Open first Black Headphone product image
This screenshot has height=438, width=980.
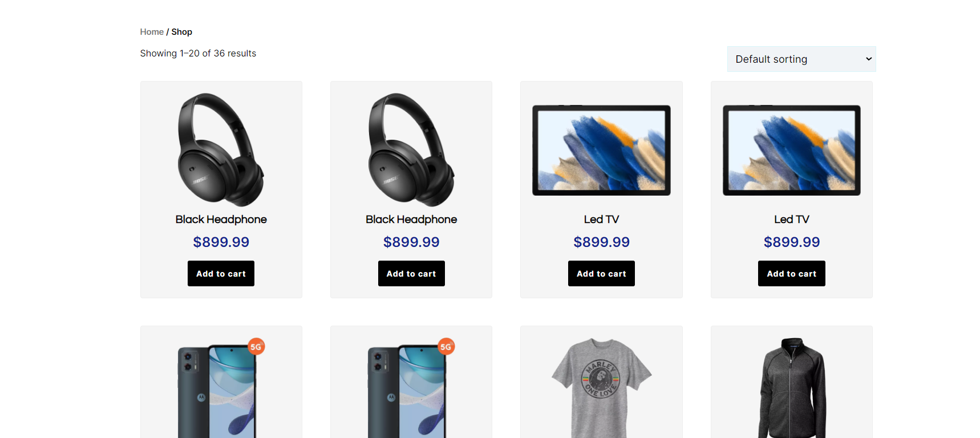[x=221, y=150]
